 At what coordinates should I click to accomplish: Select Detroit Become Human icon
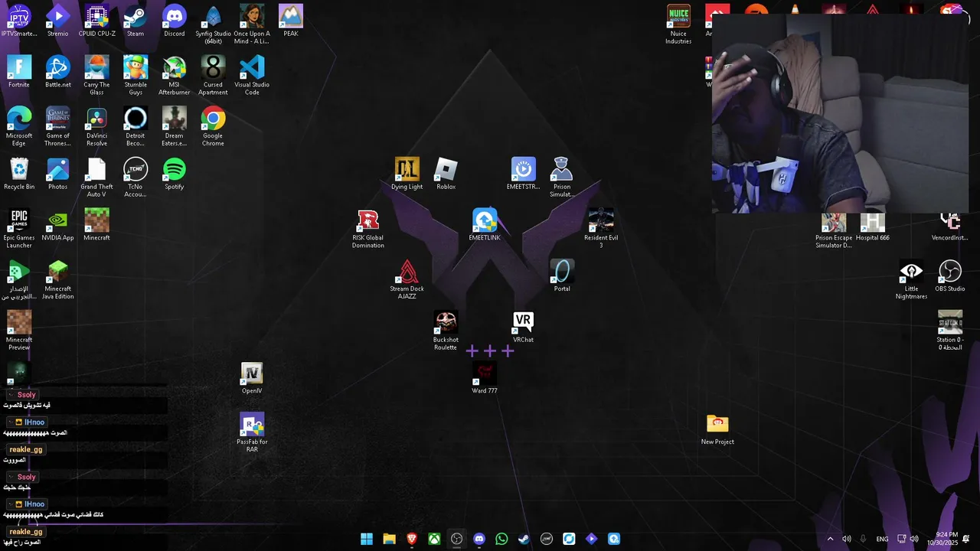(136, 127)
